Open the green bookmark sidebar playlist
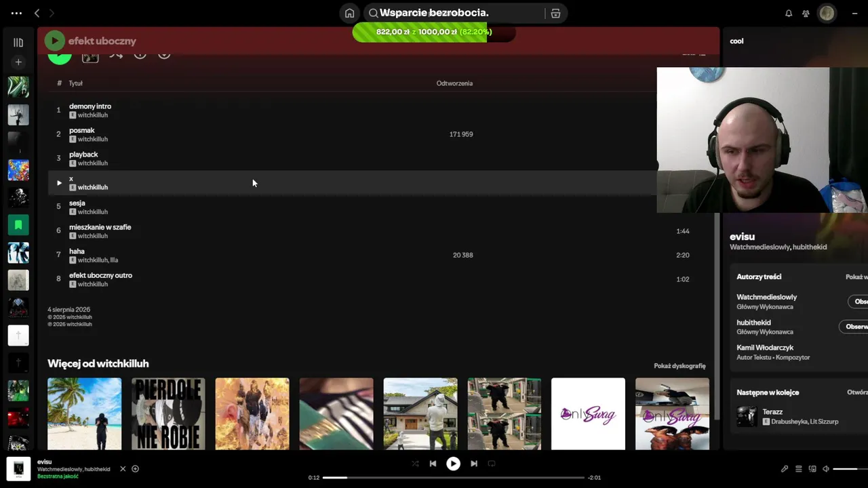Viewport: 868px width, 488px height. pyautogui.click(x=18, y=224)
